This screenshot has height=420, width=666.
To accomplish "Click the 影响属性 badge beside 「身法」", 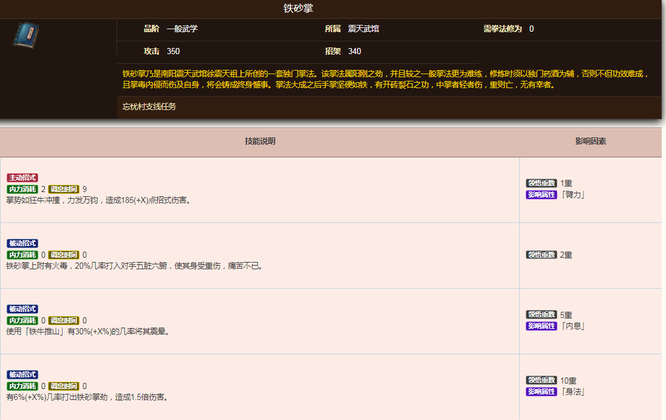I will pos(542,392).
